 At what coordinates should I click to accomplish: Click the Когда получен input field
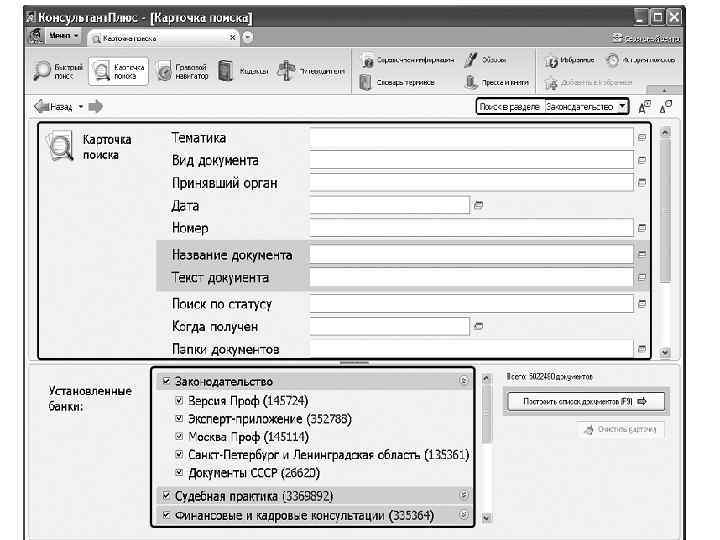click(390, 326)
